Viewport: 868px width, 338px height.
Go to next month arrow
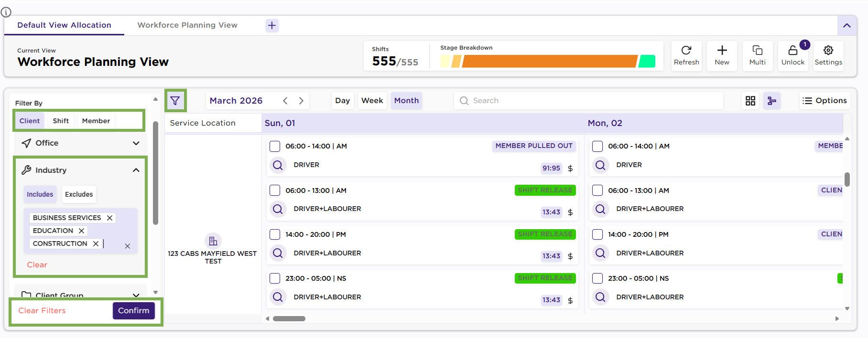301,101
